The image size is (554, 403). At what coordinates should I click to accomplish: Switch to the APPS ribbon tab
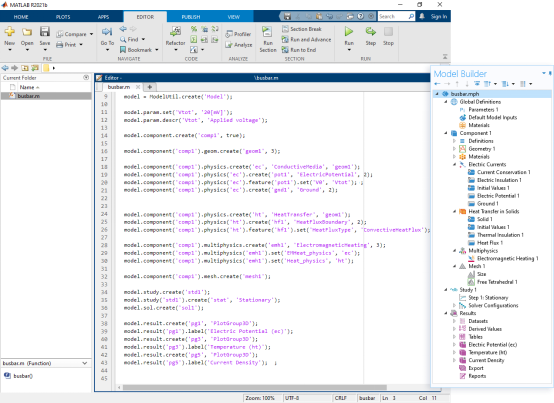coord(104,17)
